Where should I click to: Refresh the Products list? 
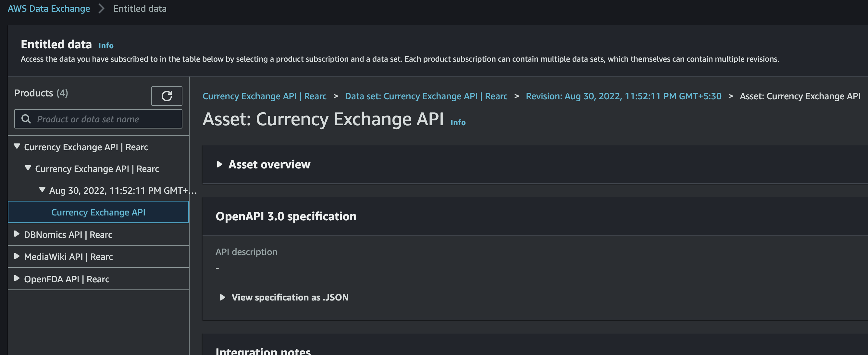point(167,96)
